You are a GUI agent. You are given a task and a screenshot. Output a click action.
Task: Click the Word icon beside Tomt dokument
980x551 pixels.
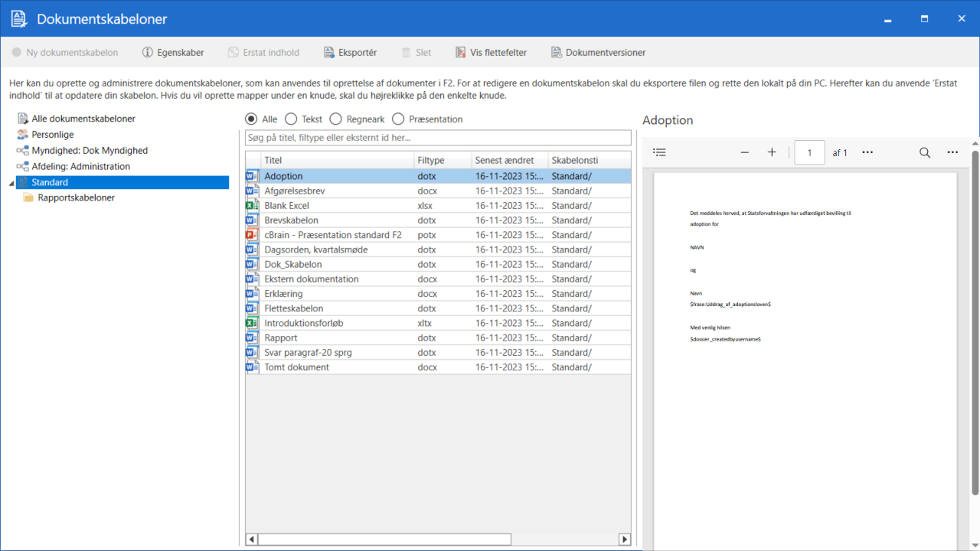click(x=252, y=367)
